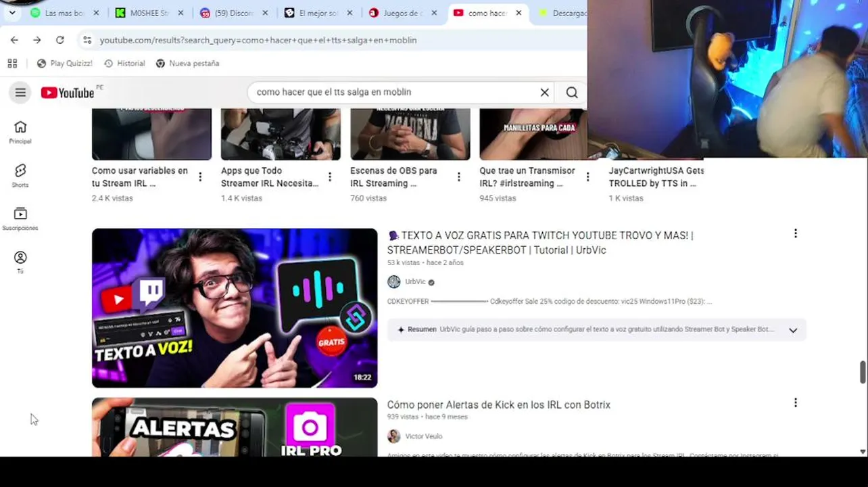Viewport: 868px width, 487px height.
Task: Expand the Resumen summary for UrbVic video
Action: point(793,330)
